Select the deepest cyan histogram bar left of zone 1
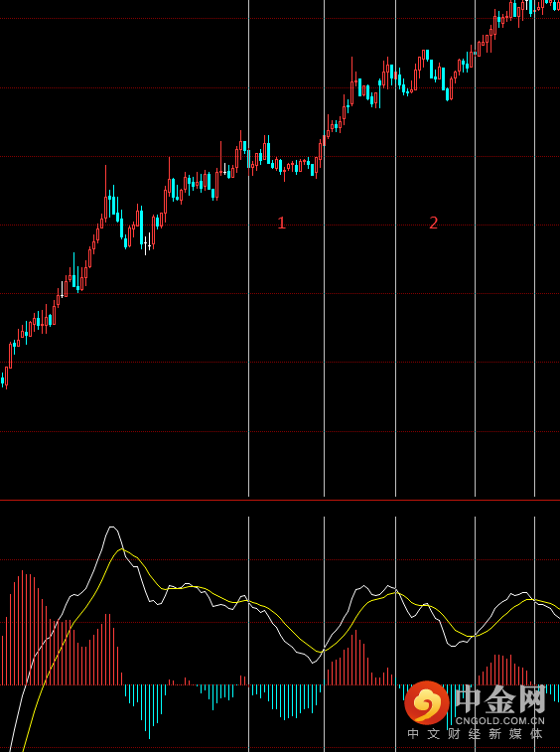The width and height of the screenshot is (560, 752). [x=149, y=711]
